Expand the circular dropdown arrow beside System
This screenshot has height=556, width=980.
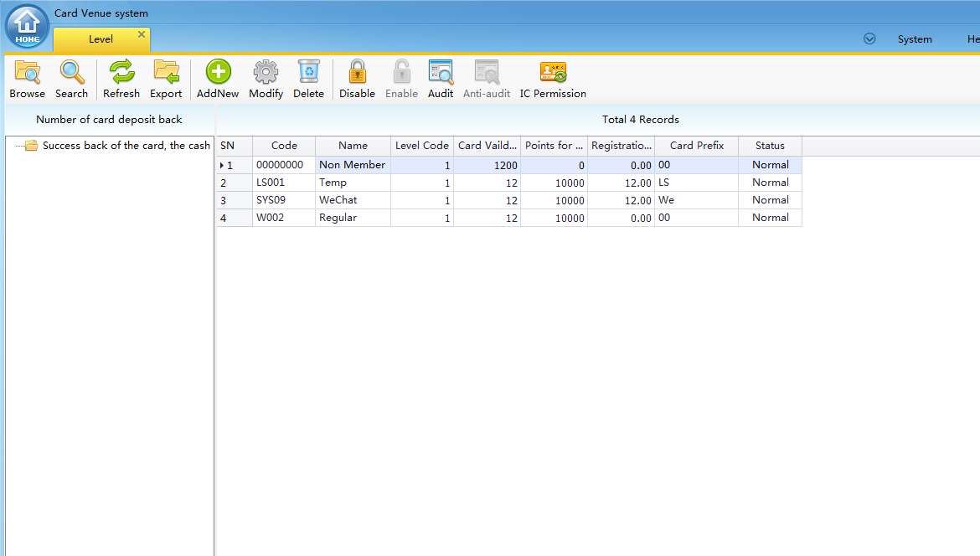869,39
